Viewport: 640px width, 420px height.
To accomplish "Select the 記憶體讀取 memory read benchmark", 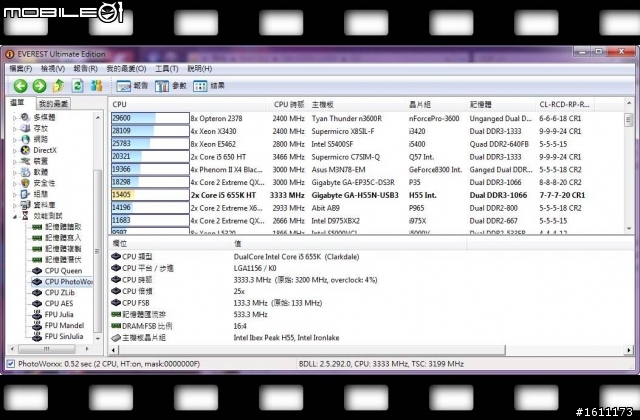I will click(x=57, y=227).
